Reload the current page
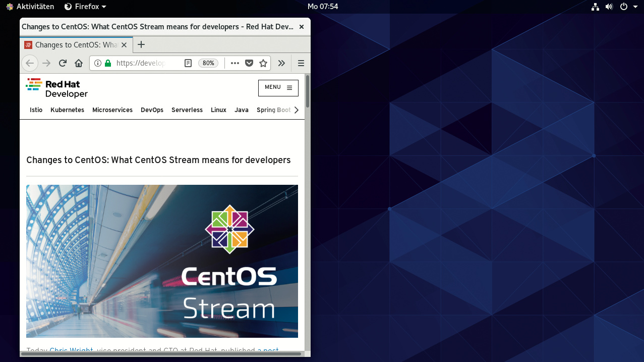 [x=63, y=63]
